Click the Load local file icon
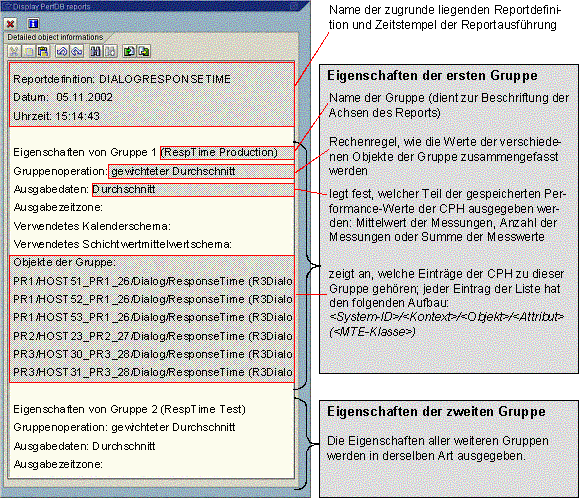The height and width of the screenshot is (500, 580). point(129,51)
